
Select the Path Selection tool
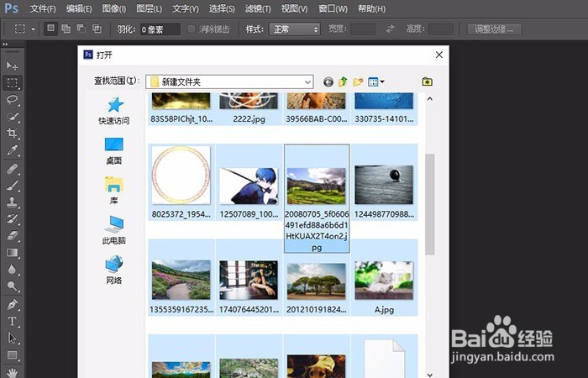[13, 339]
